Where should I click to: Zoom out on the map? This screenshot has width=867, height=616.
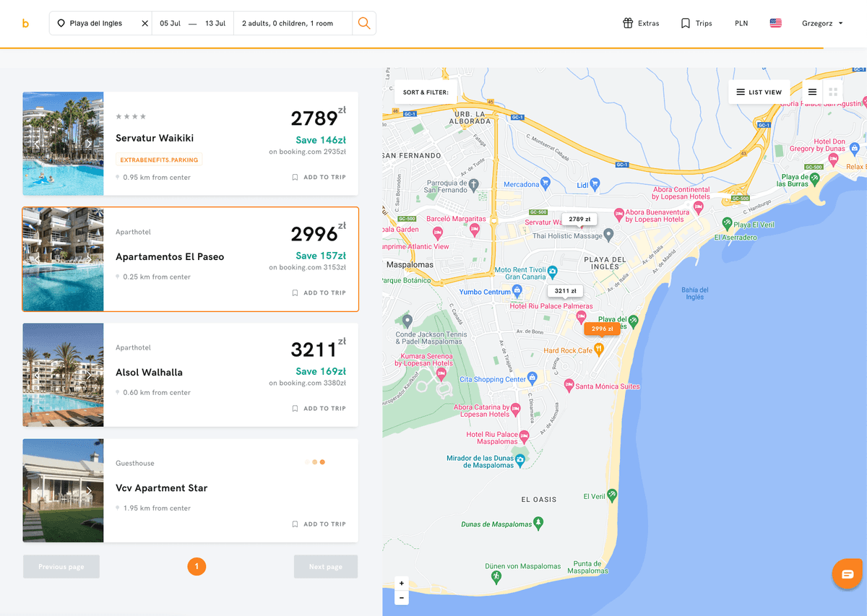pyautogui.click(x=402, y=597)
